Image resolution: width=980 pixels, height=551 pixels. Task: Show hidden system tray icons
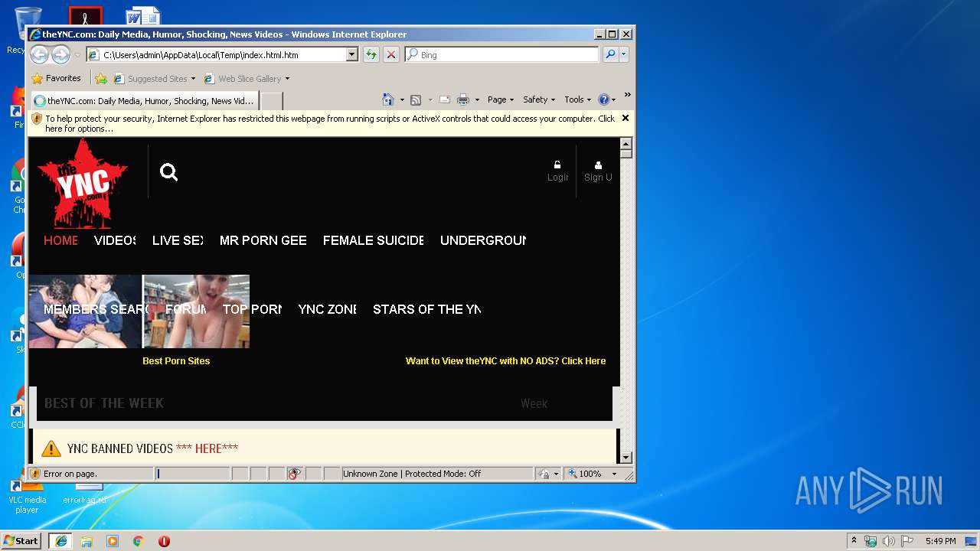[x=854, y=541]
